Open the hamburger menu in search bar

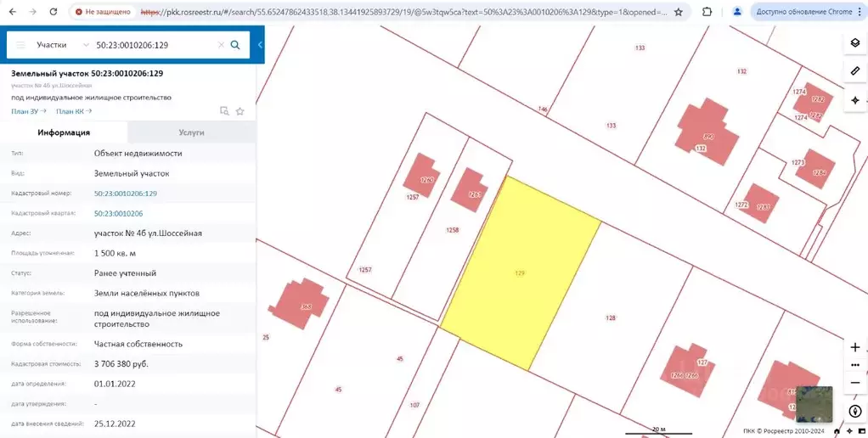click(x=20, y=44)
